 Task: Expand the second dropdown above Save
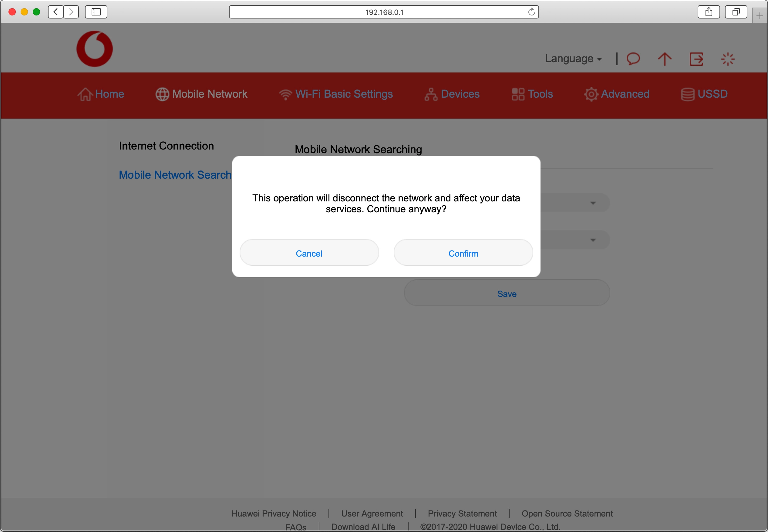pyautogui.click(x=593, y=240)
